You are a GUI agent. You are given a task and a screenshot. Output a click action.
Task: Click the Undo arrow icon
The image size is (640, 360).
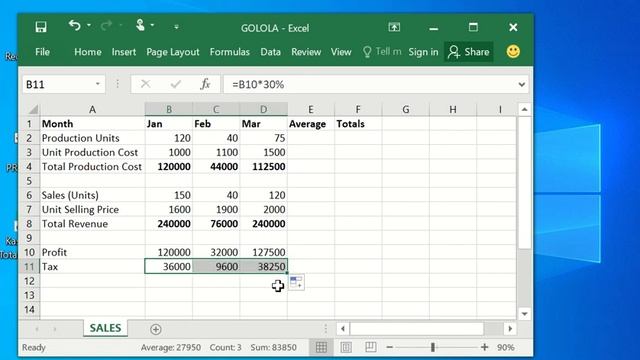coord(74,26)
